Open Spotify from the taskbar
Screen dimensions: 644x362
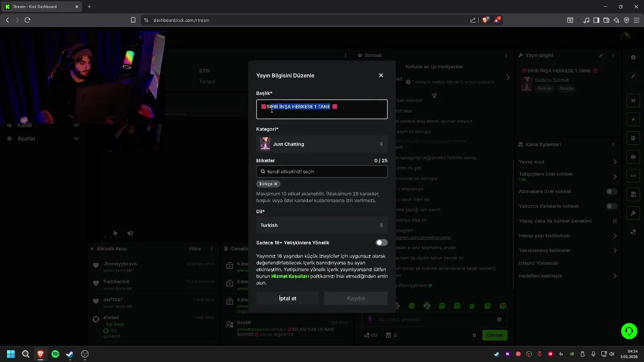[55, 354]
